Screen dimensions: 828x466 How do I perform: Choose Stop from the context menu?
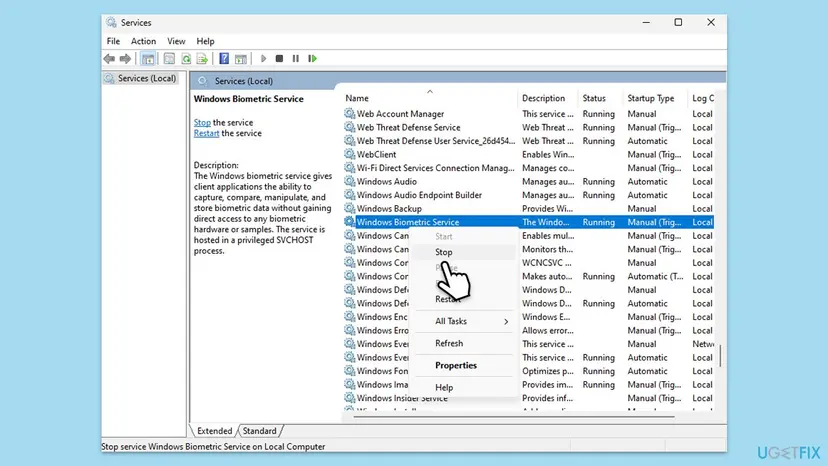465,252
